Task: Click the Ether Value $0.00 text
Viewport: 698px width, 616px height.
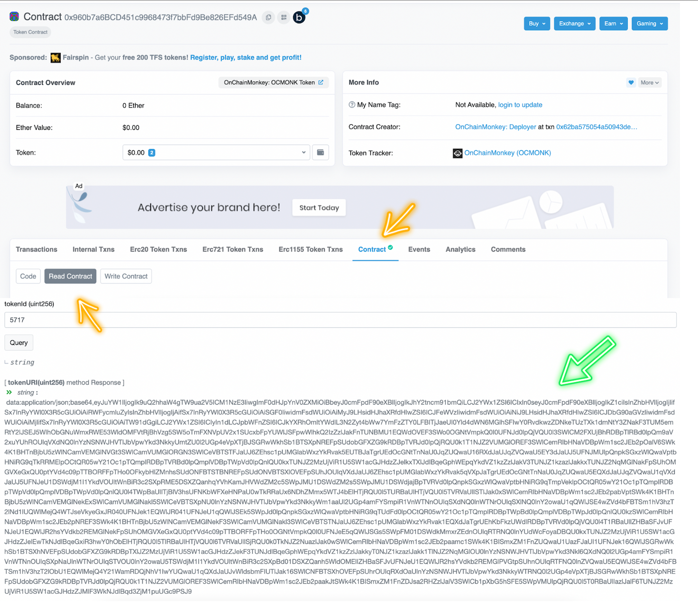Action: 131,127
